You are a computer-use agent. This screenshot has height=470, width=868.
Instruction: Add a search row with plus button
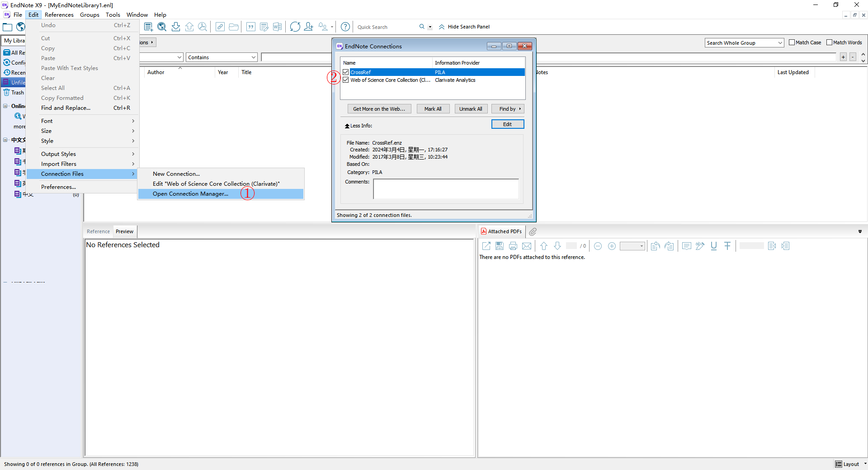(x=843, y=57)
